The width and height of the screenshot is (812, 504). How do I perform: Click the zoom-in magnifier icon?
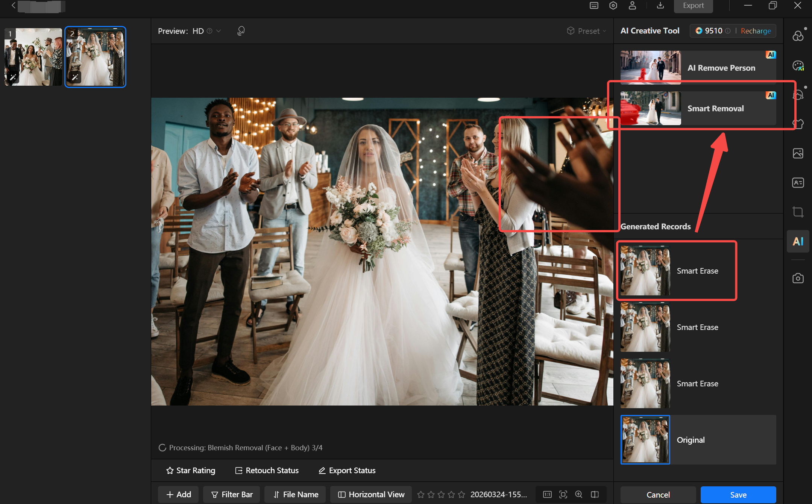579,494
